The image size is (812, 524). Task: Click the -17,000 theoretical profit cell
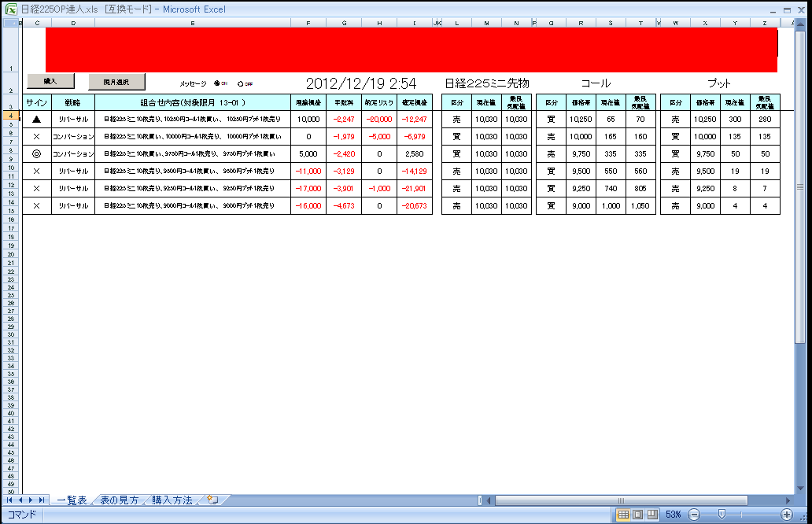(x=308, y=189)
